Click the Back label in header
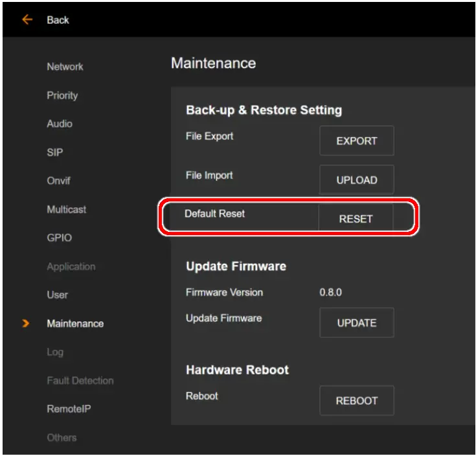The width and height of the screenshot is (476, 456). coord(58,20)
